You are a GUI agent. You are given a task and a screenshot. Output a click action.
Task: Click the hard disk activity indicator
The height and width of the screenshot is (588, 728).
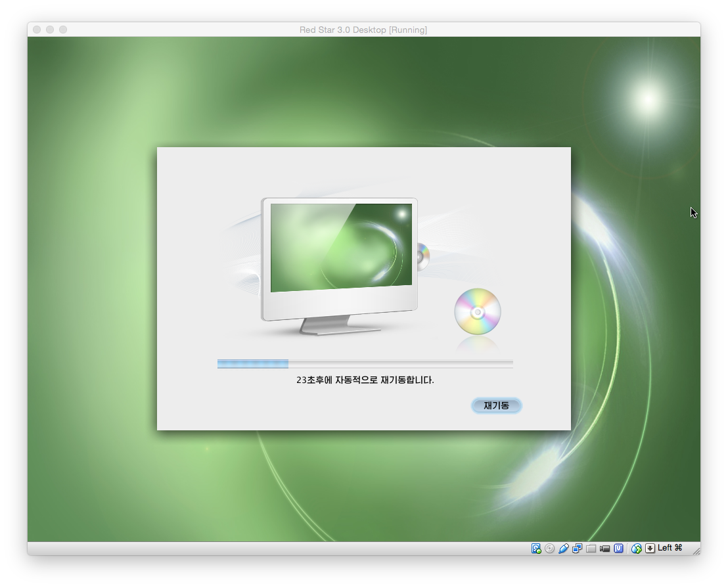pos(536,549)
